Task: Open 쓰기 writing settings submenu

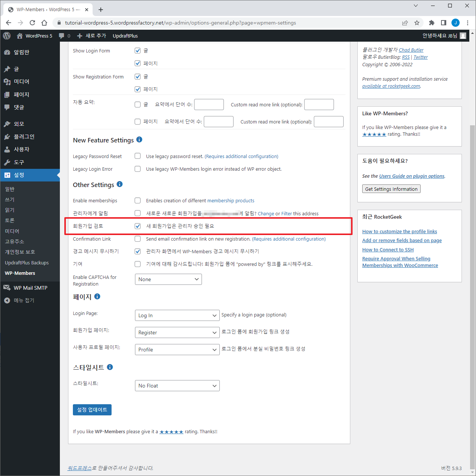Action: 10,200
